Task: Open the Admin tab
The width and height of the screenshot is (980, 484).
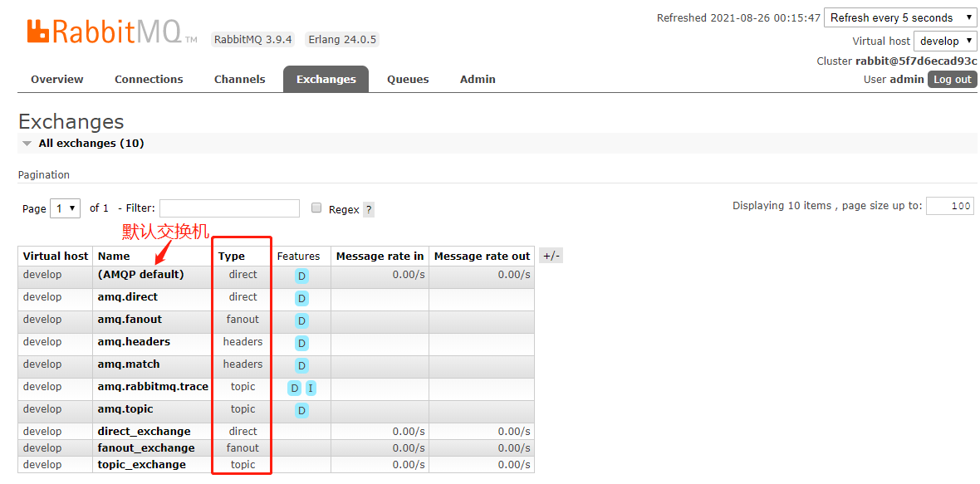Action: point(478,80)
